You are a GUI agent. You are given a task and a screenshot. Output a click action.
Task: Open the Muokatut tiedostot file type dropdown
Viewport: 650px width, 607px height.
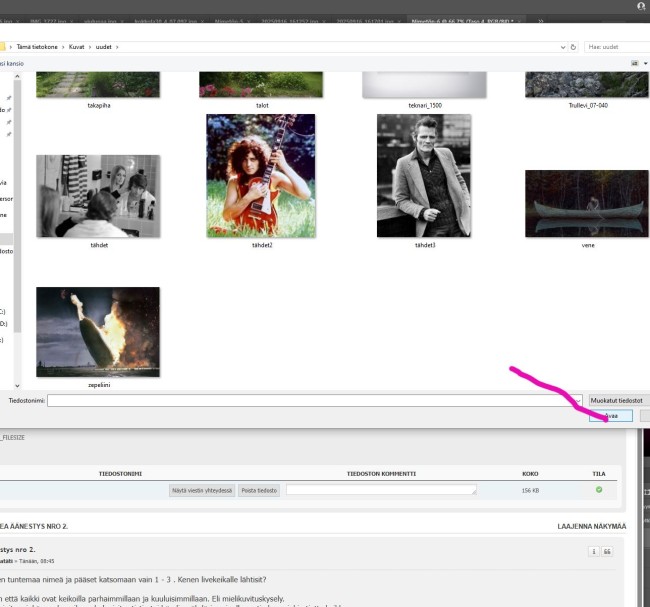[618, 400]
